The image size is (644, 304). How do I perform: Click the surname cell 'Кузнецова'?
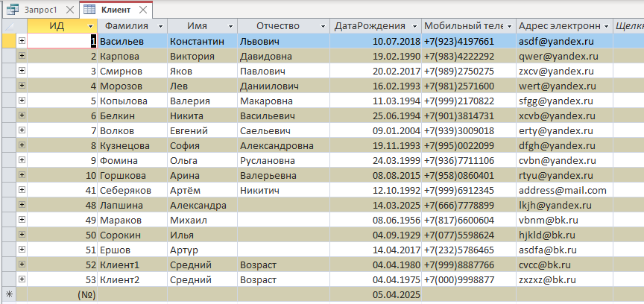(132, 146)
